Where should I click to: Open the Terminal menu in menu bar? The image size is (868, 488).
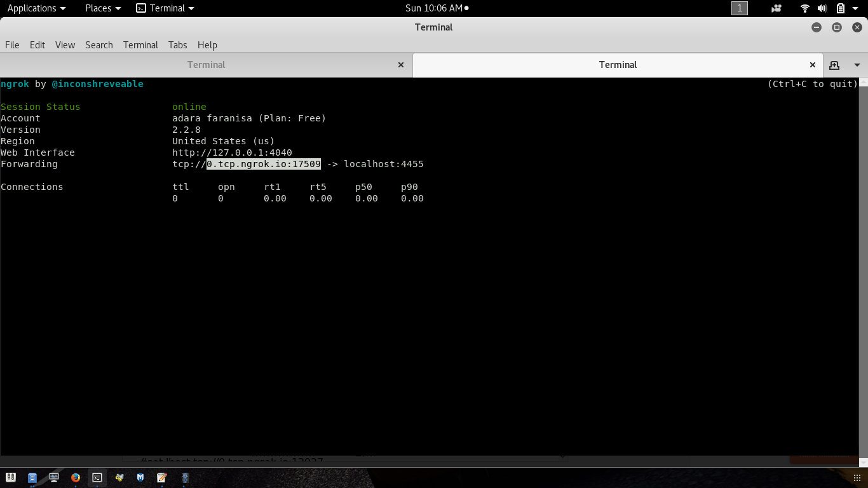(140, 44)
